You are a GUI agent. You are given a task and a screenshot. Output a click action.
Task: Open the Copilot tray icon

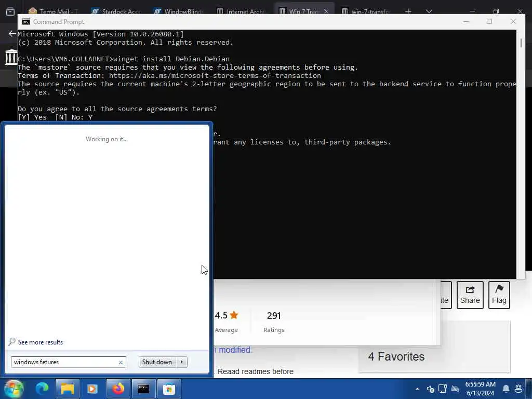[518, 389]
